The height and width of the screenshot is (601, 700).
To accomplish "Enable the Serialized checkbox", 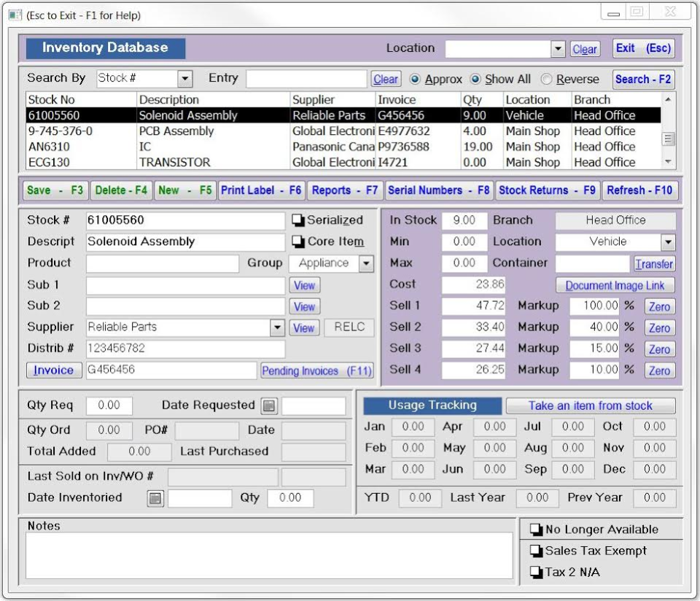I will (298, 220).
